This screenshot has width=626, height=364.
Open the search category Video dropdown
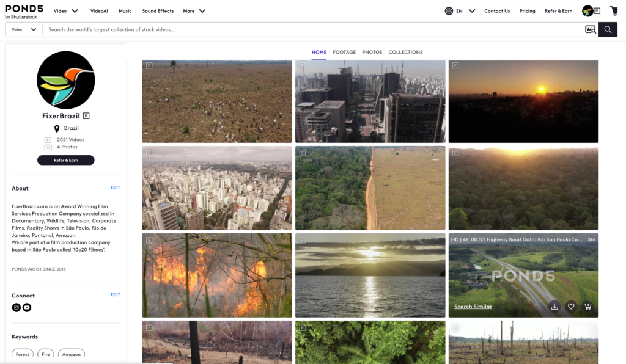point(24,29)
